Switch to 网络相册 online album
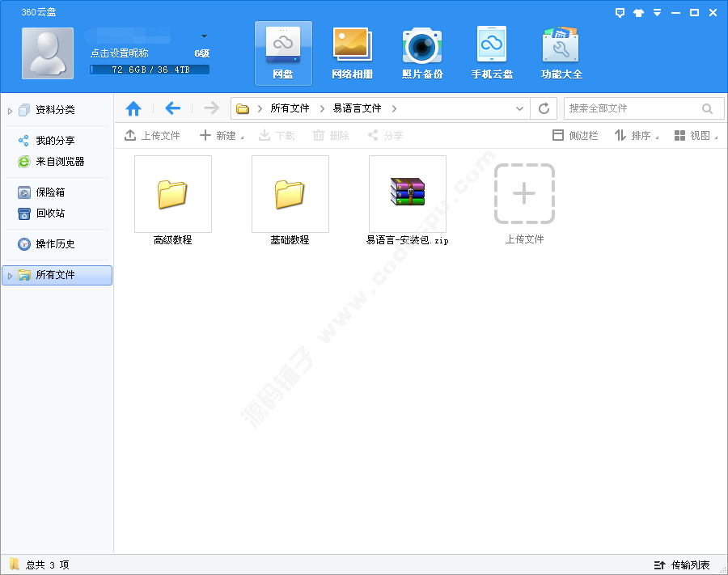This screenshot has height=575, width=728. tap(353, 53)
